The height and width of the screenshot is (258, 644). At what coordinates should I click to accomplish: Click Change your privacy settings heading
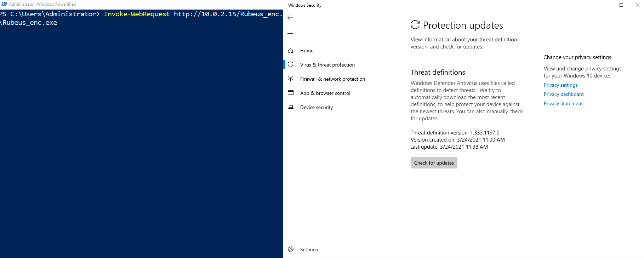pyautogui.click(x=577, y=57)
